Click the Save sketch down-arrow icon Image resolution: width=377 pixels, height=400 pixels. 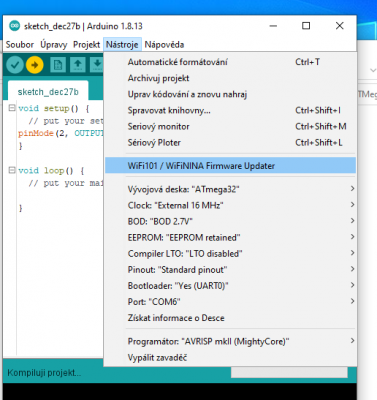click(97, 65)
